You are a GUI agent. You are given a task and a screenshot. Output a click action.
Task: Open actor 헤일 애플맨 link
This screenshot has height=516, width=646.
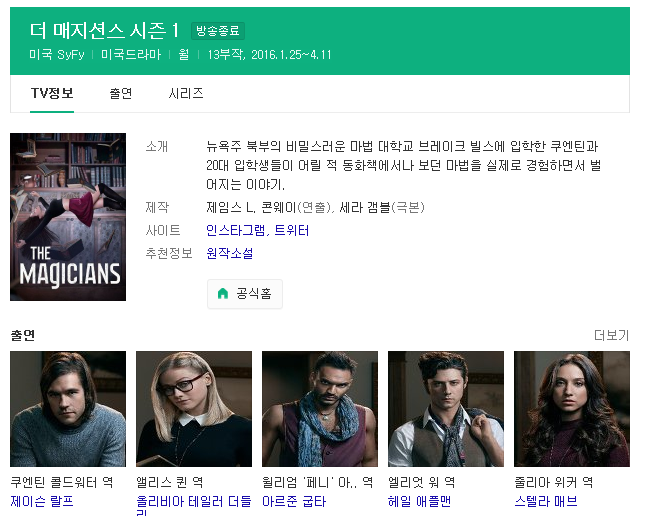coord(420,501)
